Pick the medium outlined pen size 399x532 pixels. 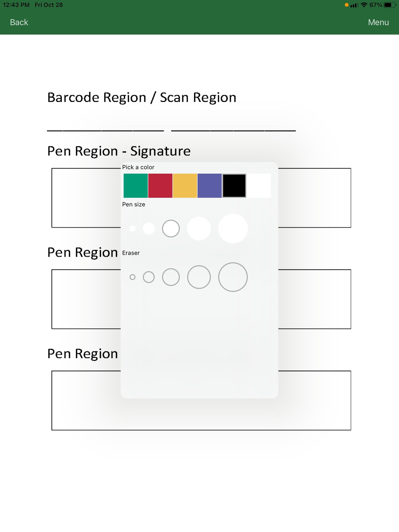tap(171, 229)
